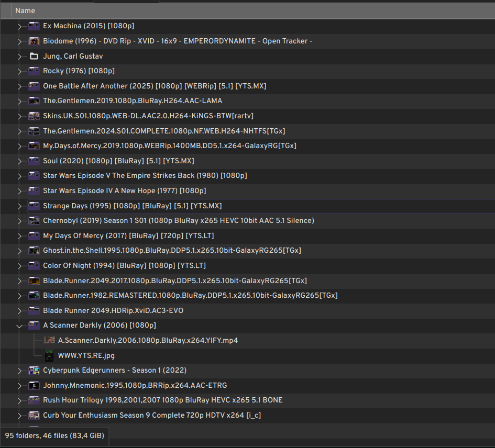This screenshot has width=495, height=448.
Task: Select Blade.Runner.2049.2017.1080p.BluRay row text
Action: [x=175, y=281]
